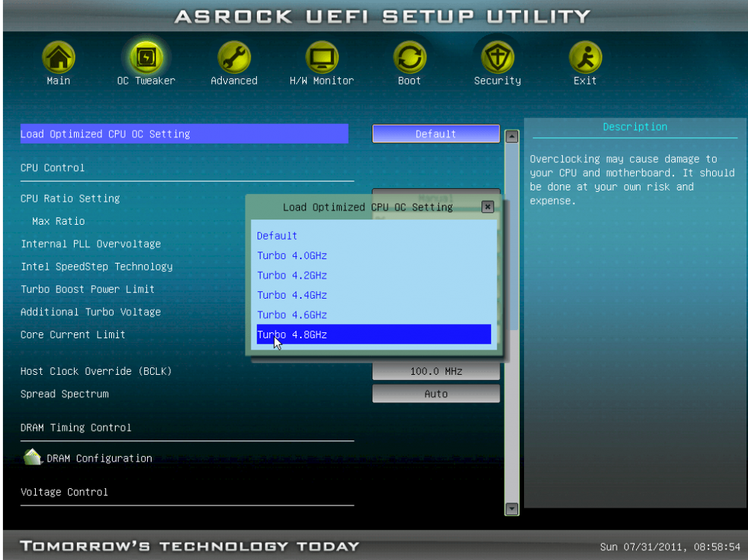Select Turbo 4.4GHz from the list

coord(292,295)
